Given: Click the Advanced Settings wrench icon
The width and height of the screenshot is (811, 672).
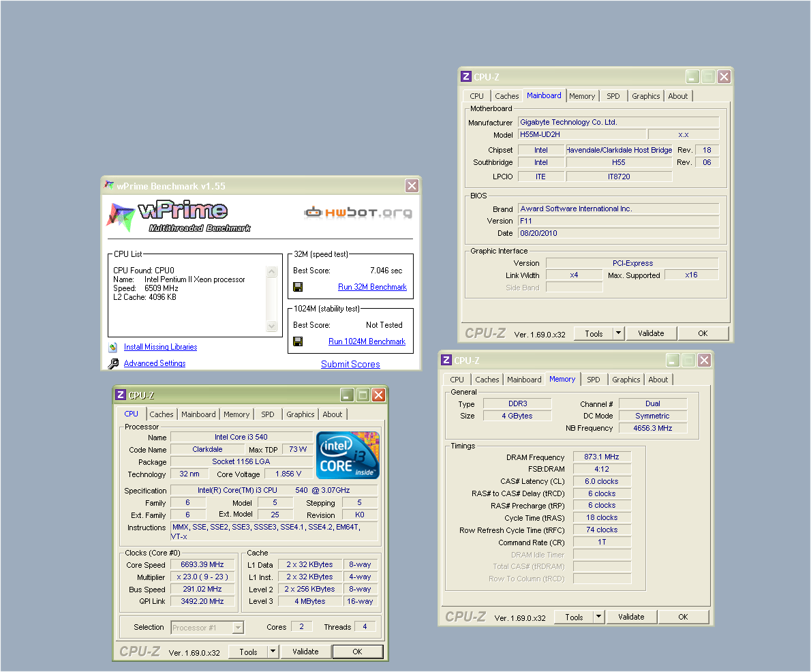Looking at the screenshot, I should click(x=113, y=364).
